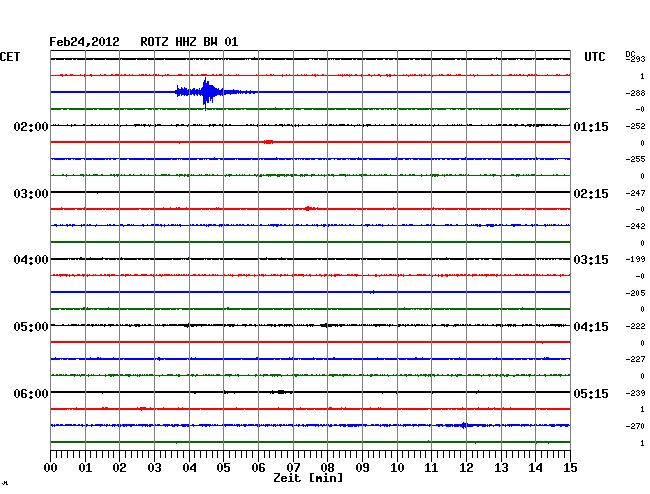Click the CET time zone label
Image resolution: width=650 pixels, height=494 pixels.
[10, 57]
